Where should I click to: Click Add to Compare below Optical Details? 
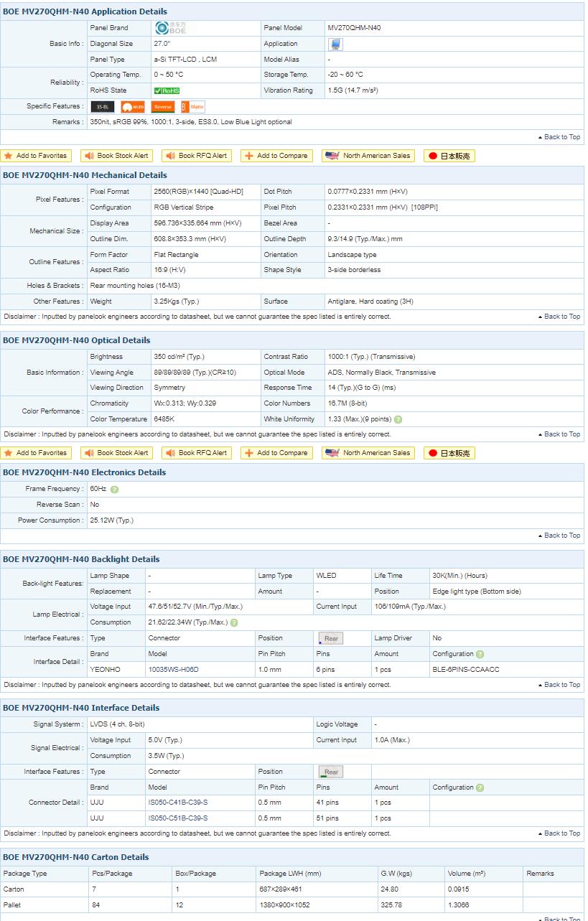(276, 453)
